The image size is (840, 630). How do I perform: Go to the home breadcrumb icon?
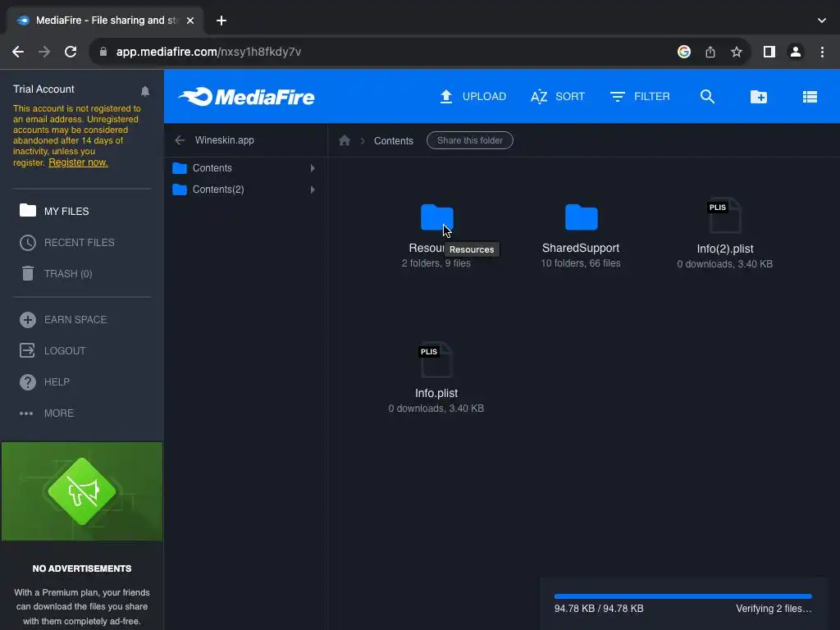[x=345, y=140]
